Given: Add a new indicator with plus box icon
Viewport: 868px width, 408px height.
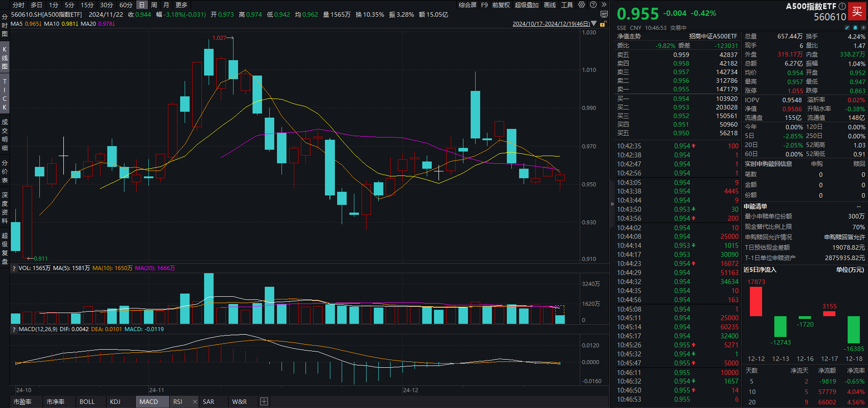Looking at the screenshot, I should tap(264, 402).
